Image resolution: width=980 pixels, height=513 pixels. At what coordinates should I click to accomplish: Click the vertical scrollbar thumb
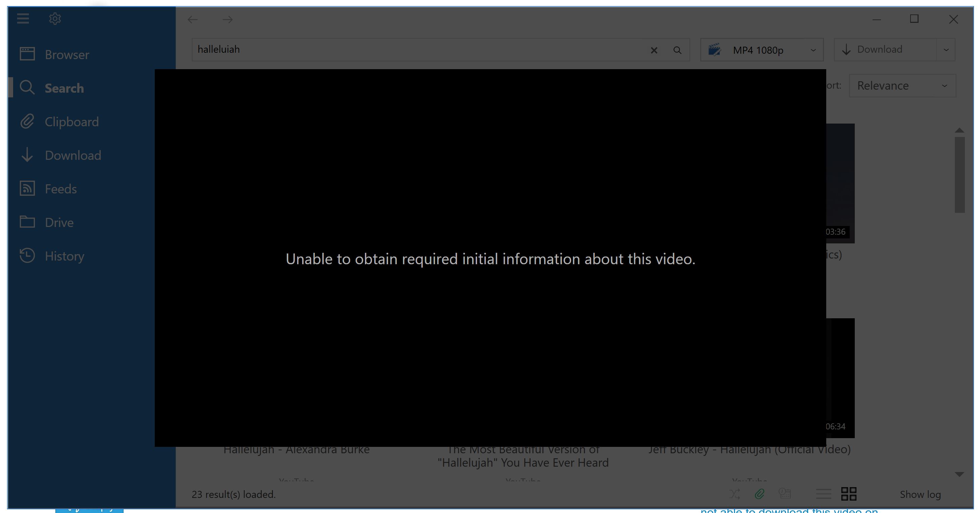959,175
